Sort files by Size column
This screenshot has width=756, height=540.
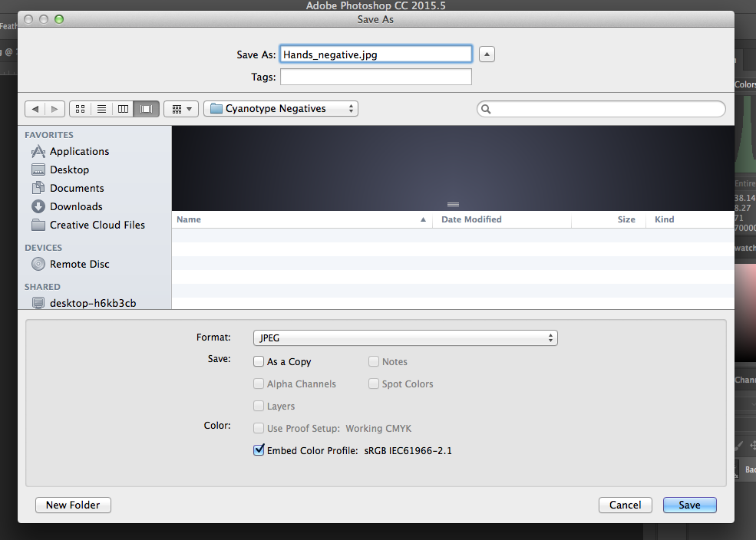coord(609,219)
